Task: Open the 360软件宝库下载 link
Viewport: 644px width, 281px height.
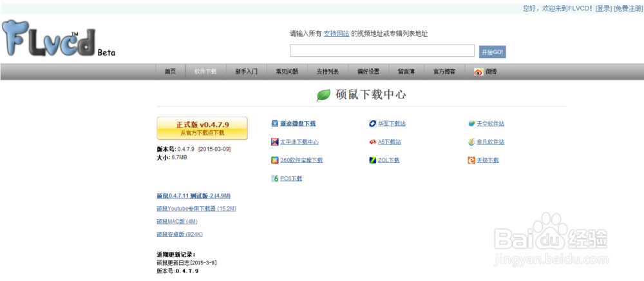Action: (x=301, y=160)
